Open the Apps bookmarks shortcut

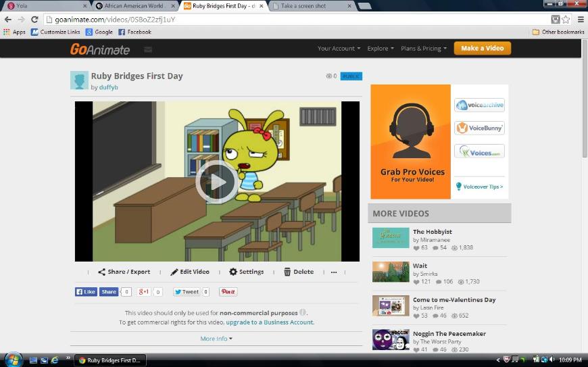(14, 32)
